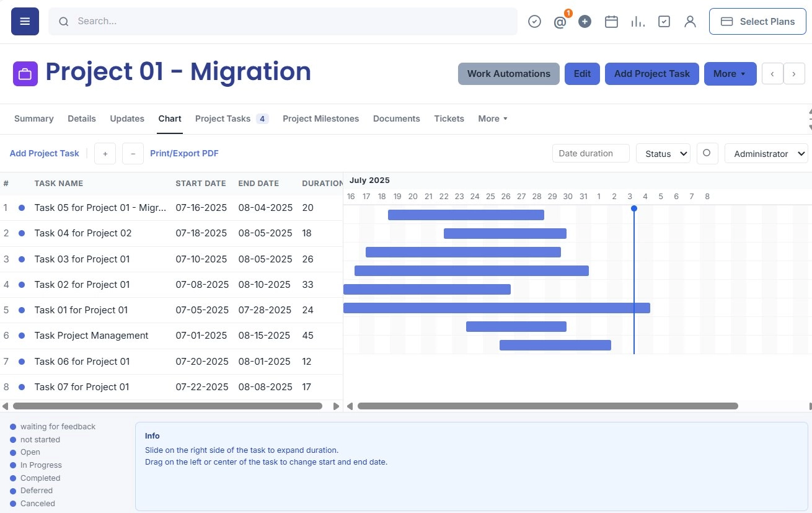The width and height of the screenshot is (812, 513).
Task: Open the Status filter dropdown
Action: click(663, 154)
